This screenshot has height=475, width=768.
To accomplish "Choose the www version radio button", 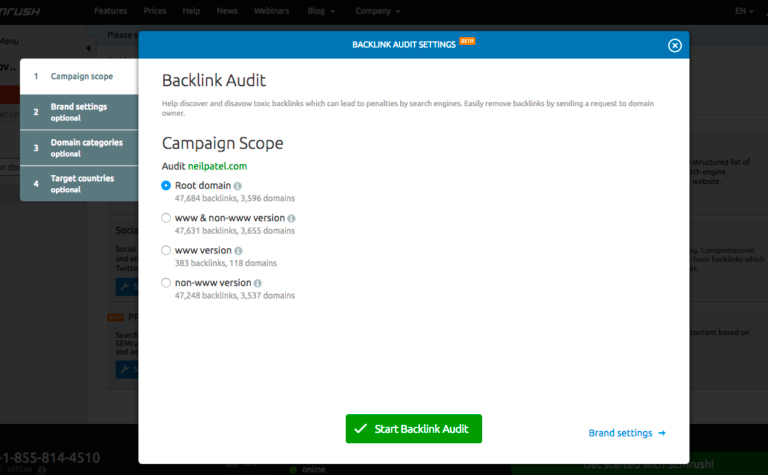I will click(x=166, y=250).
